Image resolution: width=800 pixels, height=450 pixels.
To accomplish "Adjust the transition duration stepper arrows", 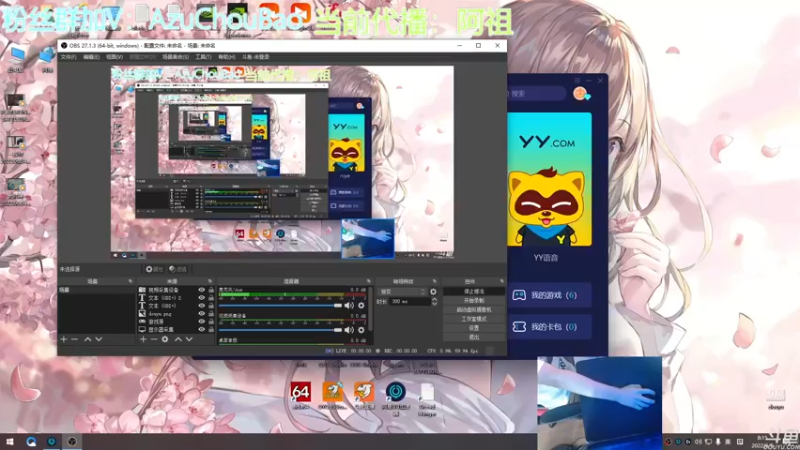I will [434, 302].
